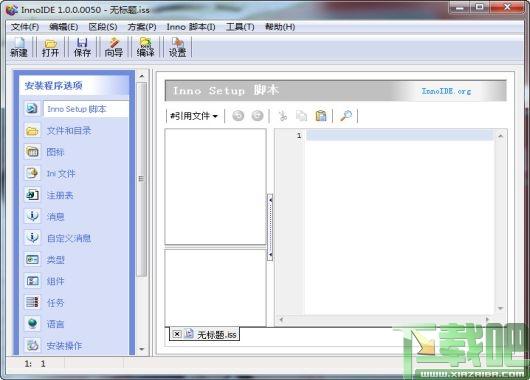This screenshot has height=380, width=530.
Task: Click the sidebar vertical scrollbar thumb
Action: coord(142,179)
